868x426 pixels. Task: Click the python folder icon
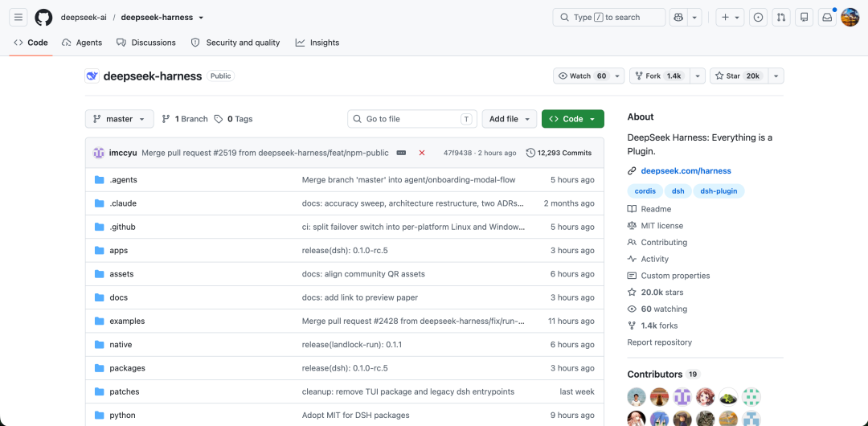[x=100, y=416]
